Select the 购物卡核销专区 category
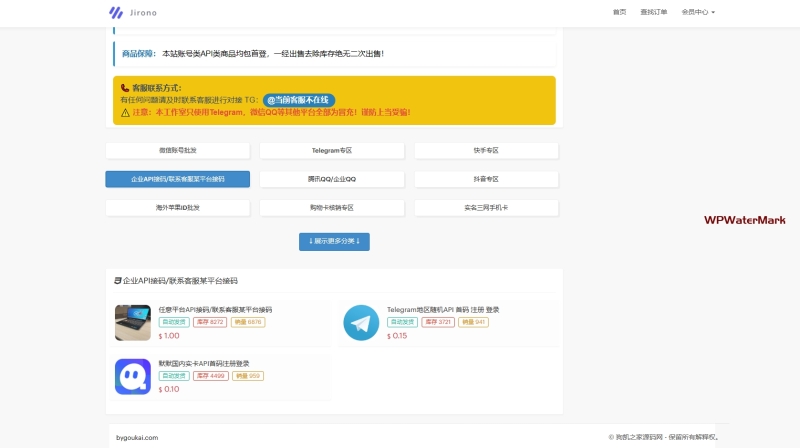Viewport: 800px width, 448px height. (332, 208)
